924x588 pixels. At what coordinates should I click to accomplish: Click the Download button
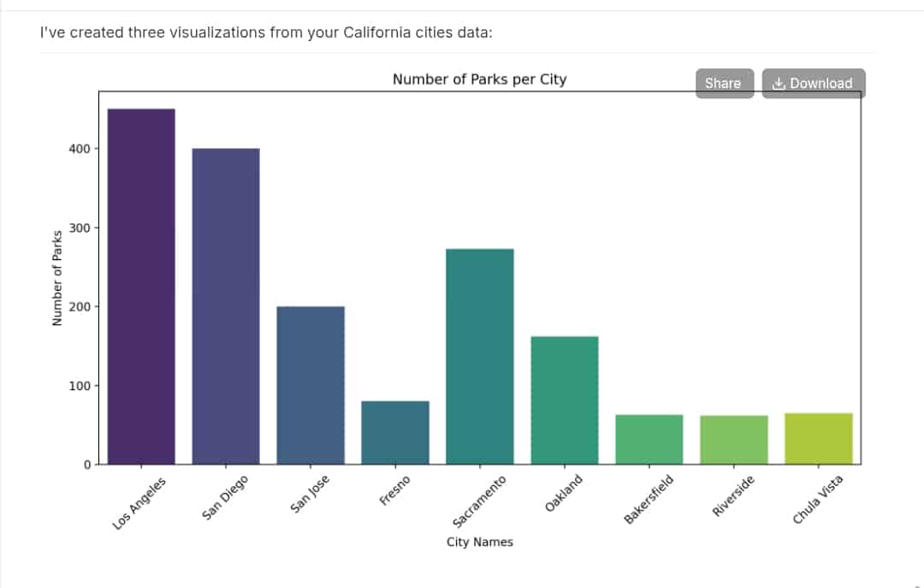(x=814, y=83)
